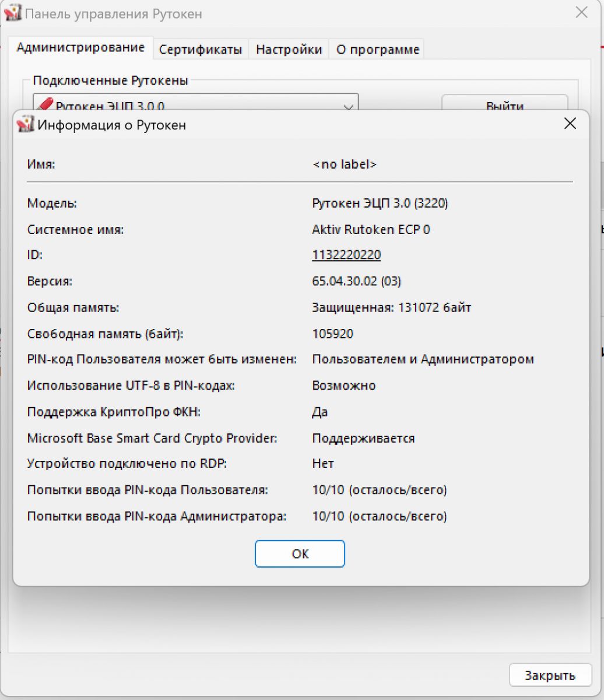Close the Информация о Рутокен dialog
This screenshot has height=700, width=604.
click(x=570, y=124)
